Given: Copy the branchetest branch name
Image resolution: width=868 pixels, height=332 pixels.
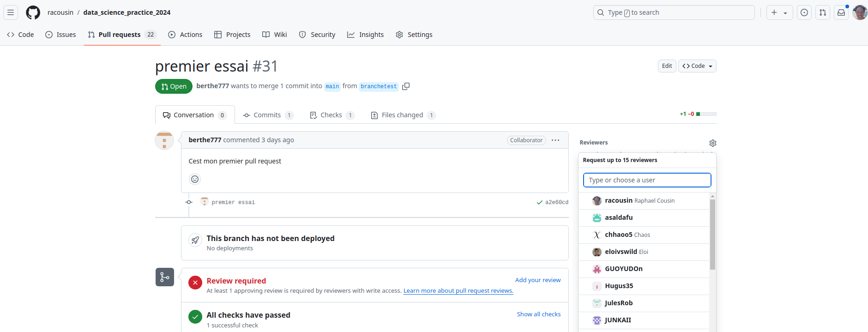Looking at the screenshot, I should 406,86.
